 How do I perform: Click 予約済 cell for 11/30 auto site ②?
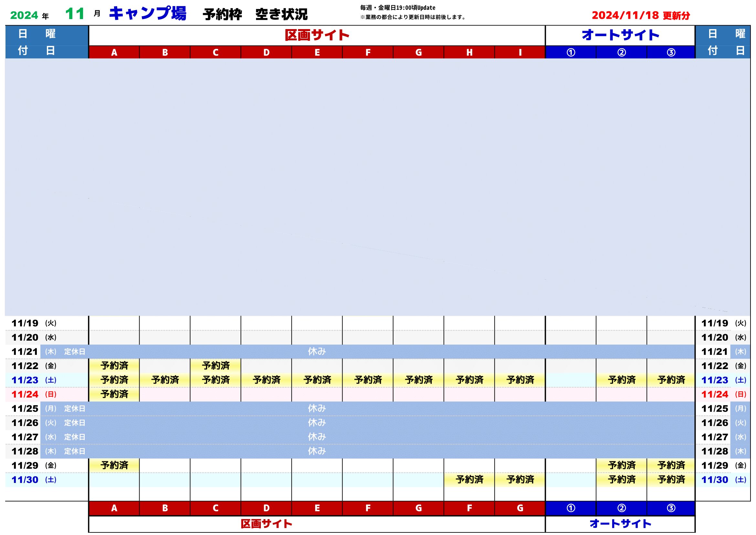tap(622, 480)
